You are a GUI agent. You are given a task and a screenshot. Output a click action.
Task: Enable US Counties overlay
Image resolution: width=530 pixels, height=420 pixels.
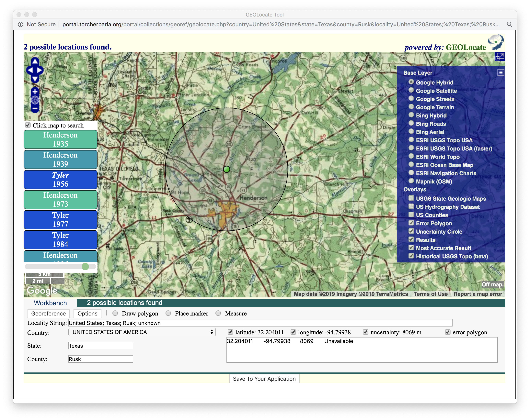[x=411, y=215]
